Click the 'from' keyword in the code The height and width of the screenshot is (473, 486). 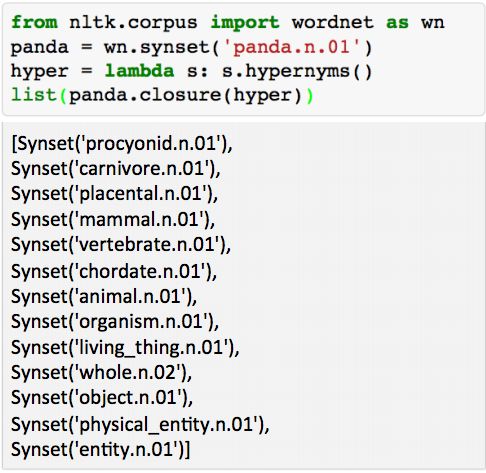[x=34, y=23]
